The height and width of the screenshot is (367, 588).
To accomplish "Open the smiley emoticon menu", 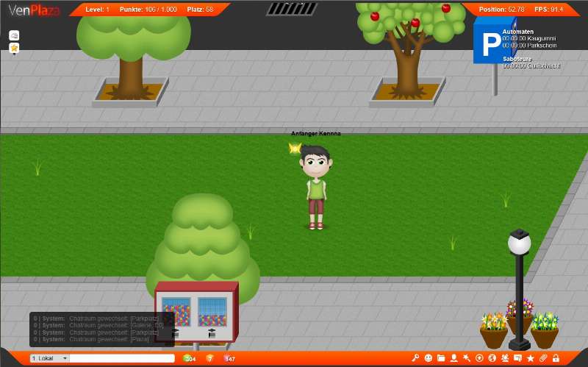I will pos(429,358).
